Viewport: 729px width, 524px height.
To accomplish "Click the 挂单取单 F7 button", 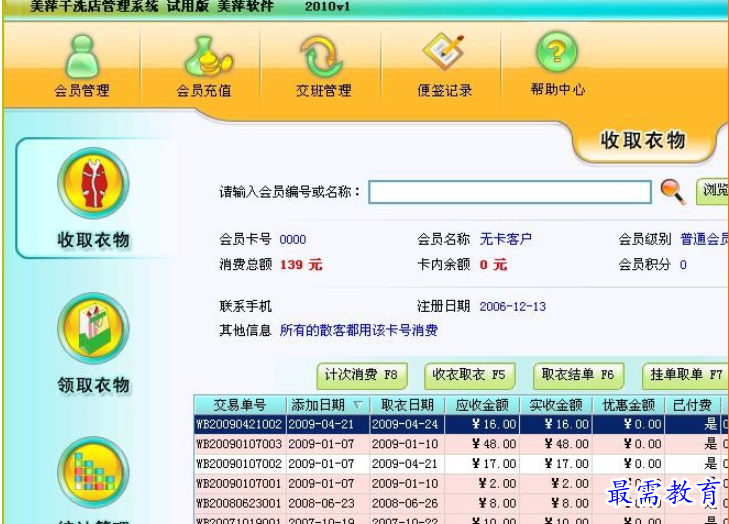I will click(685, 376).
